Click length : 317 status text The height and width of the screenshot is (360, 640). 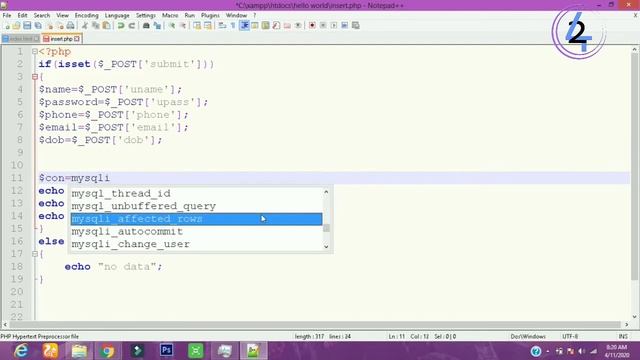point(309,337)
